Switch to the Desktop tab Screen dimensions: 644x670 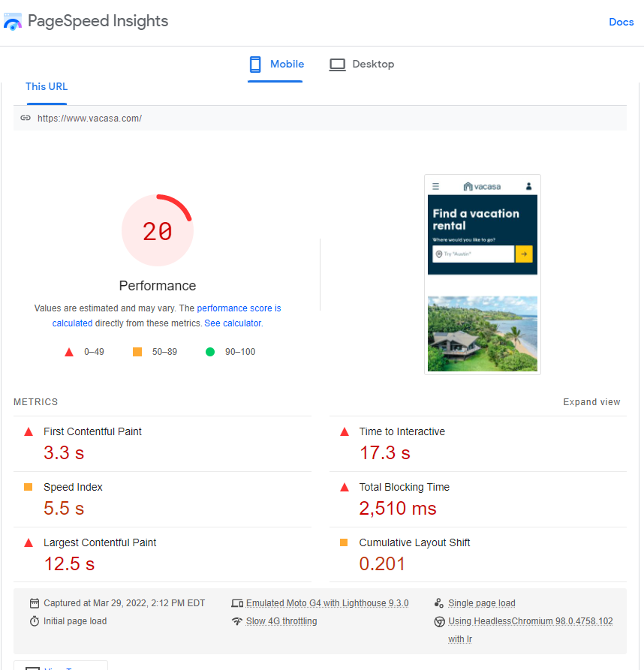[362, 65]
